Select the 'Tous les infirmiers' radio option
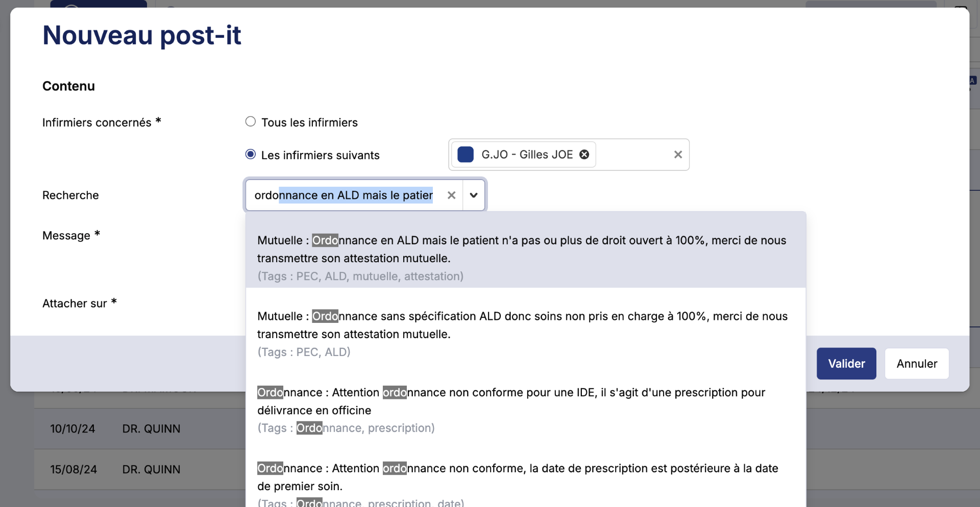This screenshot has width=980, height=507. (x=250, y=121)
